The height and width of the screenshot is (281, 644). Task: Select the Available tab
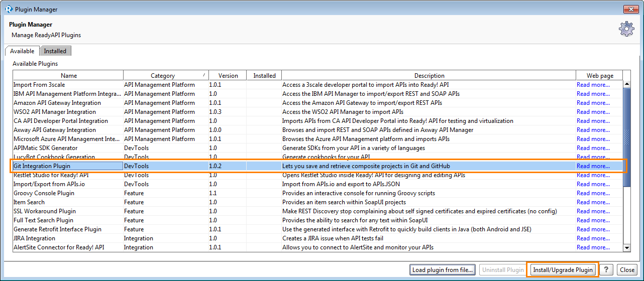[22, 51]
